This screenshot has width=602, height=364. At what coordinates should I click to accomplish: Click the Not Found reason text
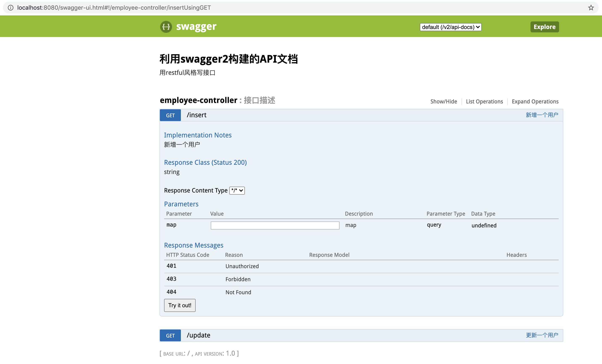[x=238, y=292]
